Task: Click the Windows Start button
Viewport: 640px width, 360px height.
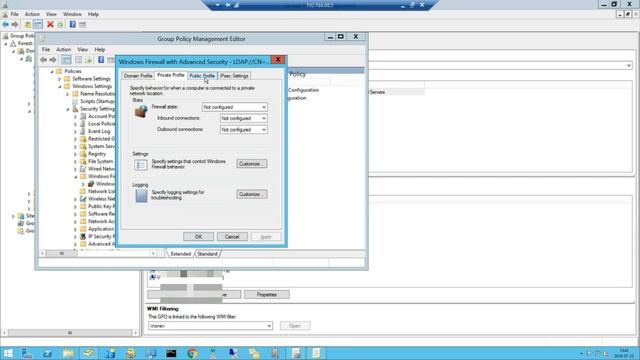Action: (x=8, y=353)
